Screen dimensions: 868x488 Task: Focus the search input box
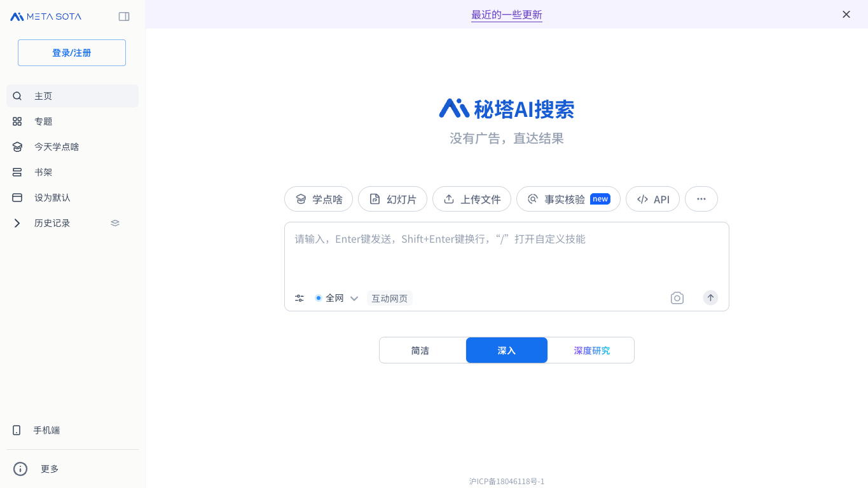tap(506, 254)
